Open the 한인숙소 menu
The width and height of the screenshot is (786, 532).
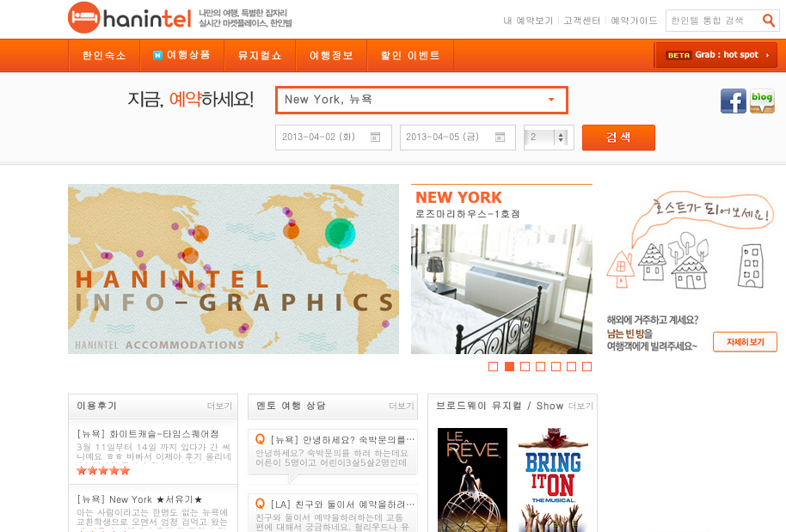click(104, 55)
